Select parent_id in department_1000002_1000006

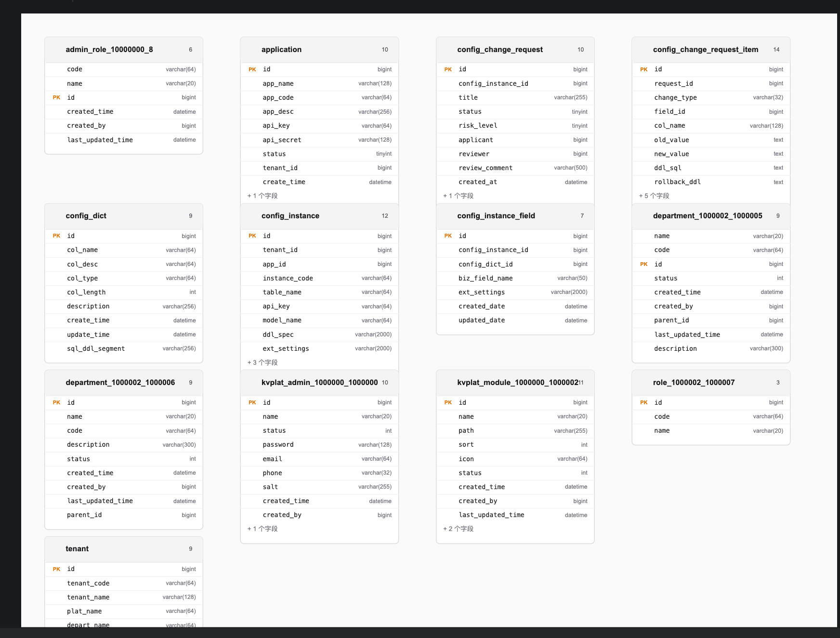pyautogui.click(x=124, y=515)
